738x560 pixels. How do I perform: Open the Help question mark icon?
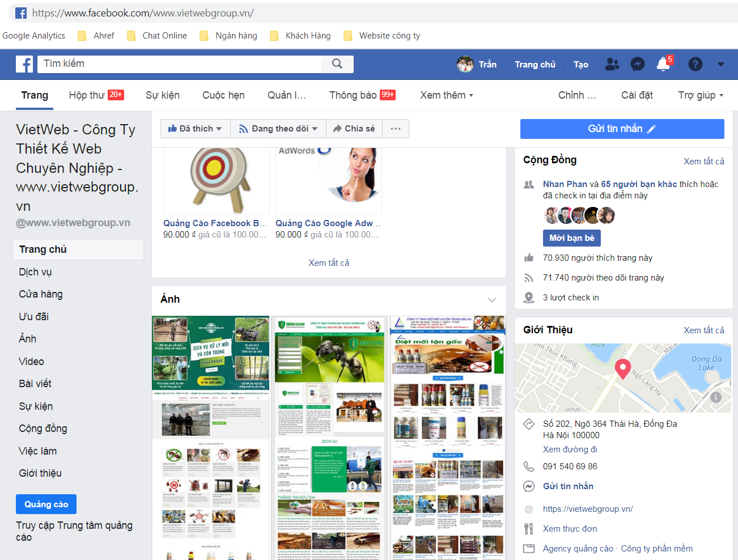[x=695, y=64]
